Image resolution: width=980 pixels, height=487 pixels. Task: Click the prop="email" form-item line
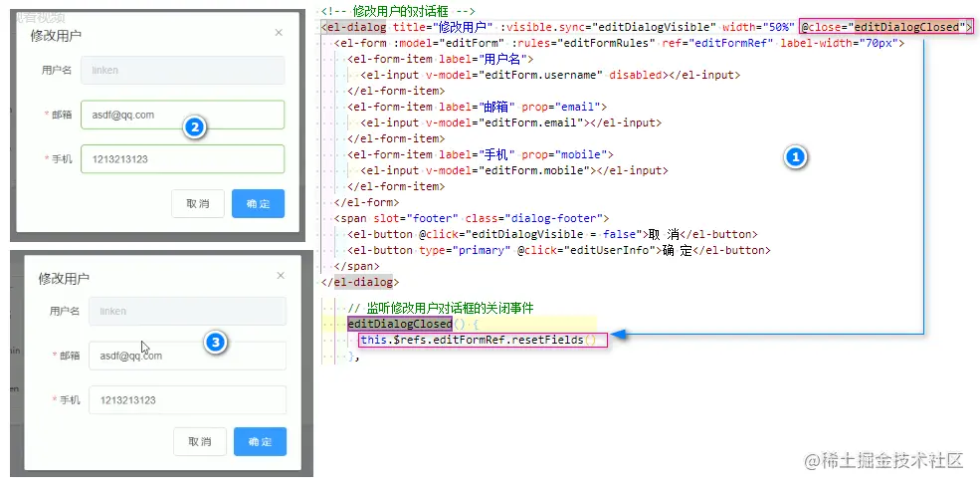pyautogui.click(x=477, y=107)
